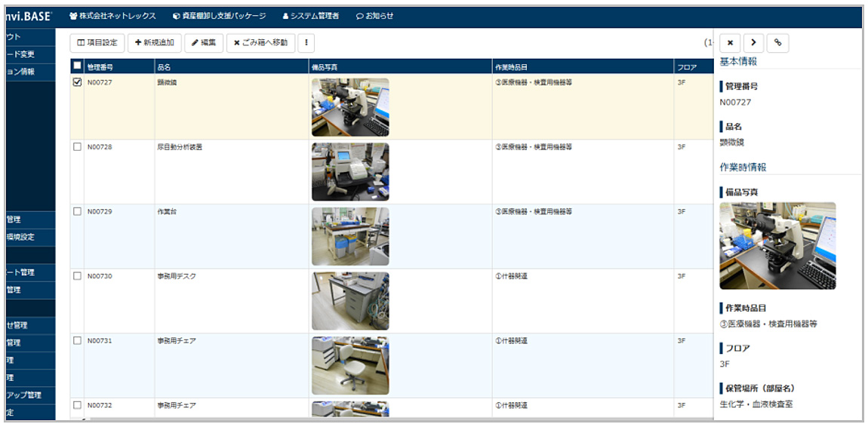Image resolution: width=868 pixels, height=427 pixels.
Task: Click the 編集 edit button
Action: (x=204, y=42)
